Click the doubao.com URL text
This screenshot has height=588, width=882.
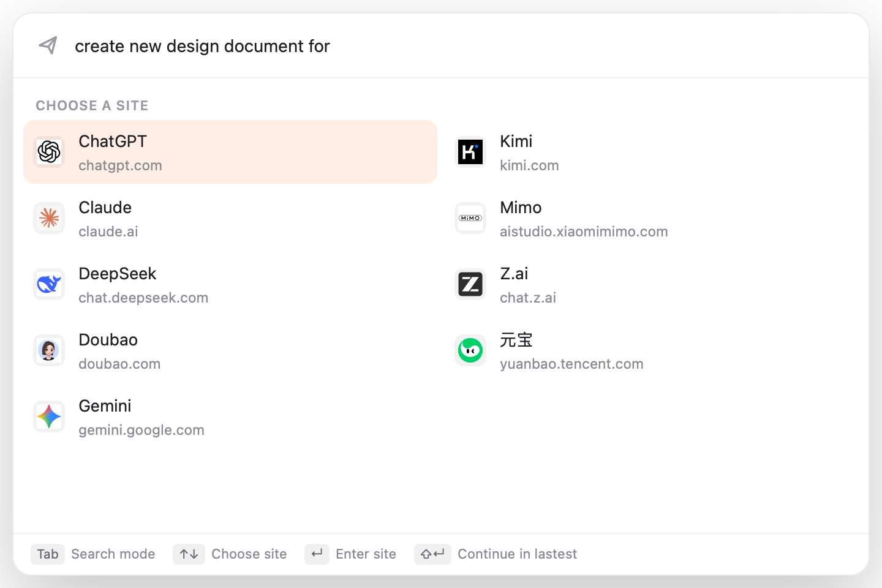click(119, 364)
